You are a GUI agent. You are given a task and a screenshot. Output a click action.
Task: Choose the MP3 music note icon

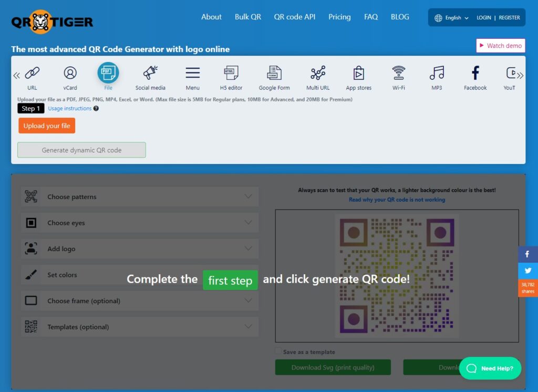(437, 73)
